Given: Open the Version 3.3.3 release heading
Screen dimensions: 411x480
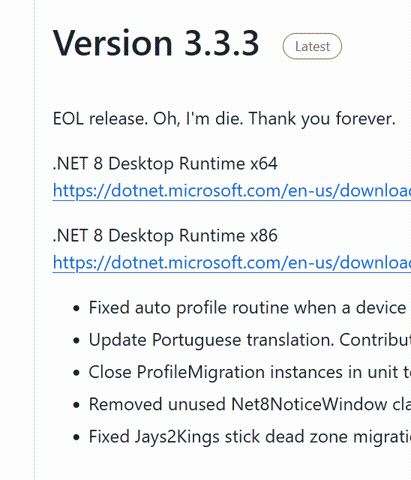Looking at the screenshot, I should tap(156, 43).
